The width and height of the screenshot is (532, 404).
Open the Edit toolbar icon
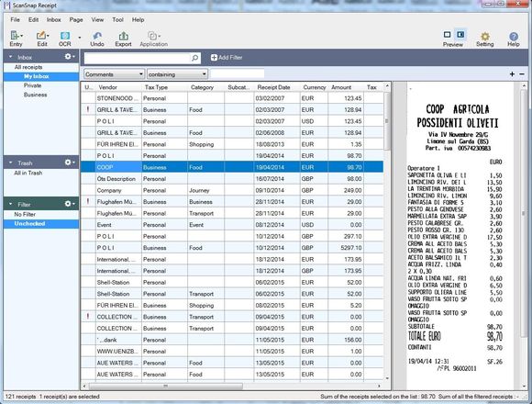pos(41,35)
